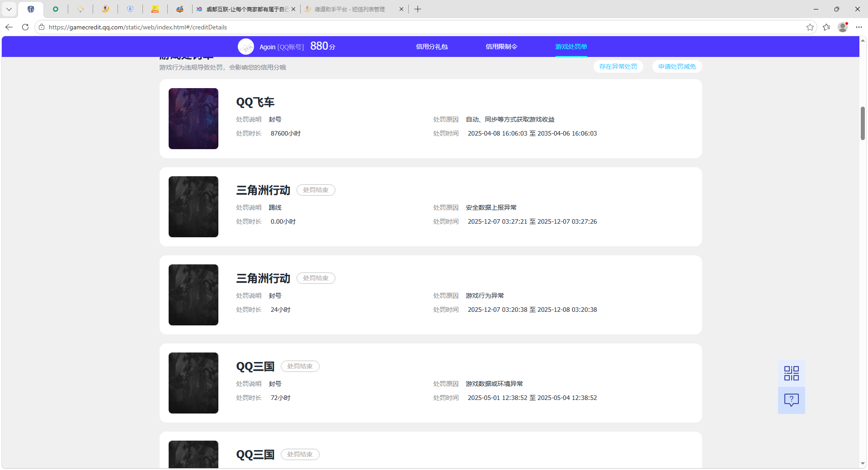
Task: Click the Agoin user avatar
Action: (246, 47)
